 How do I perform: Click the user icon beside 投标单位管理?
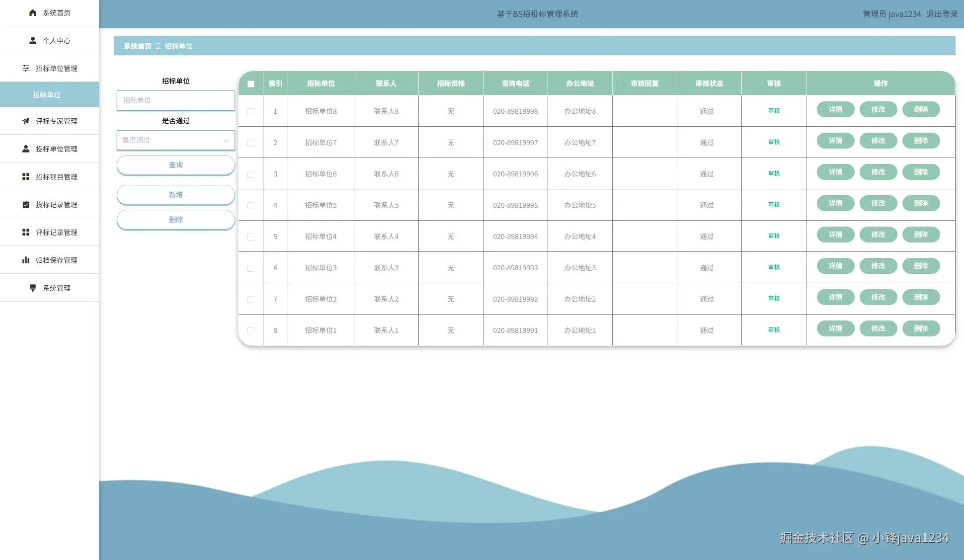point(26,149)
